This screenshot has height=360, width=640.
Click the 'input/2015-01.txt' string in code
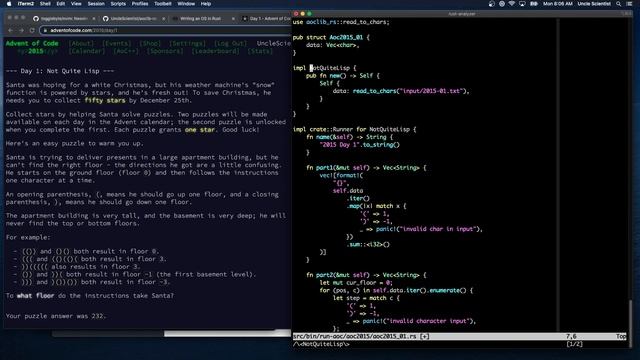[x=432, y=91]
